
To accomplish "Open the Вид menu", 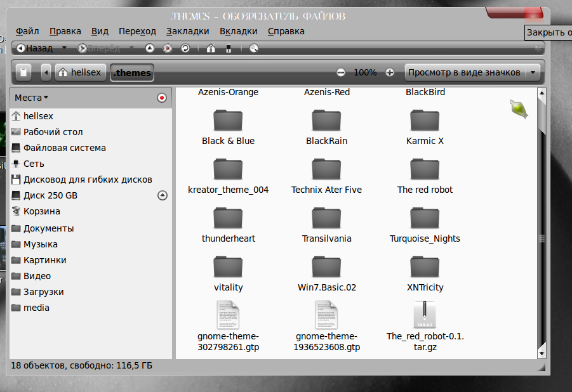I will click(100, 31).
